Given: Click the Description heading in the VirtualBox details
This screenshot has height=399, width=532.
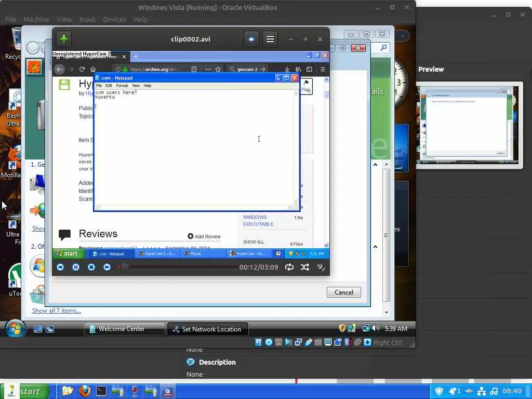Looking at the screenshot, I should tap(217, 362).
